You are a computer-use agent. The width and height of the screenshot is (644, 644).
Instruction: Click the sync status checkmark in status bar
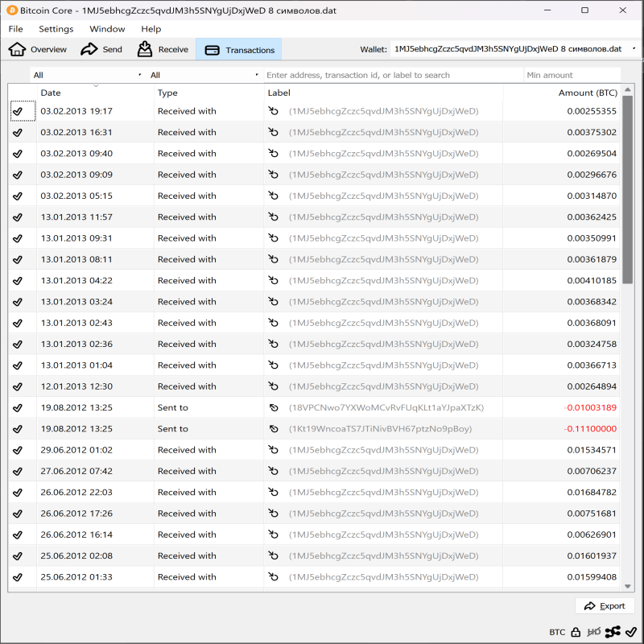pyautogui.click(x=631, y=632)
